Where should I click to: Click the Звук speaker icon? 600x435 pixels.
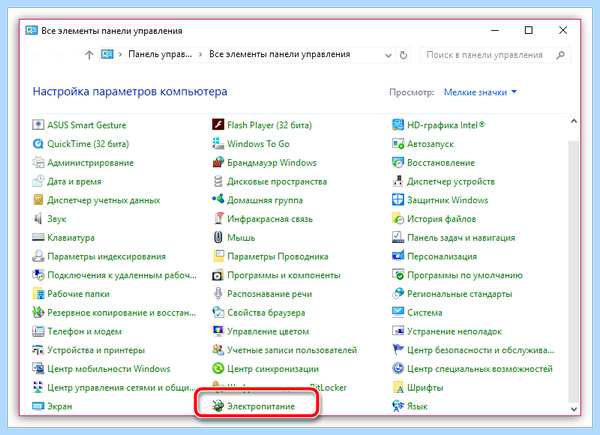[38, 218]
